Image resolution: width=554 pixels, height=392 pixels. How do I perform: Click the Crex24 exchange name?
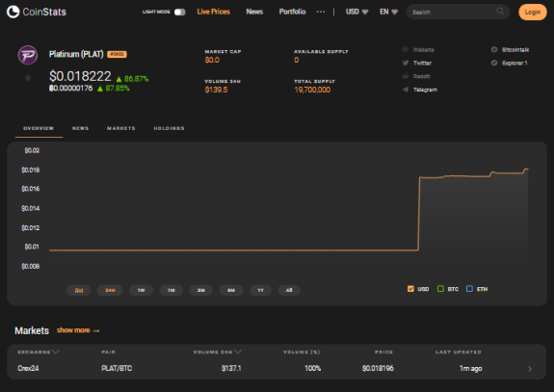(x=28, y=368)
